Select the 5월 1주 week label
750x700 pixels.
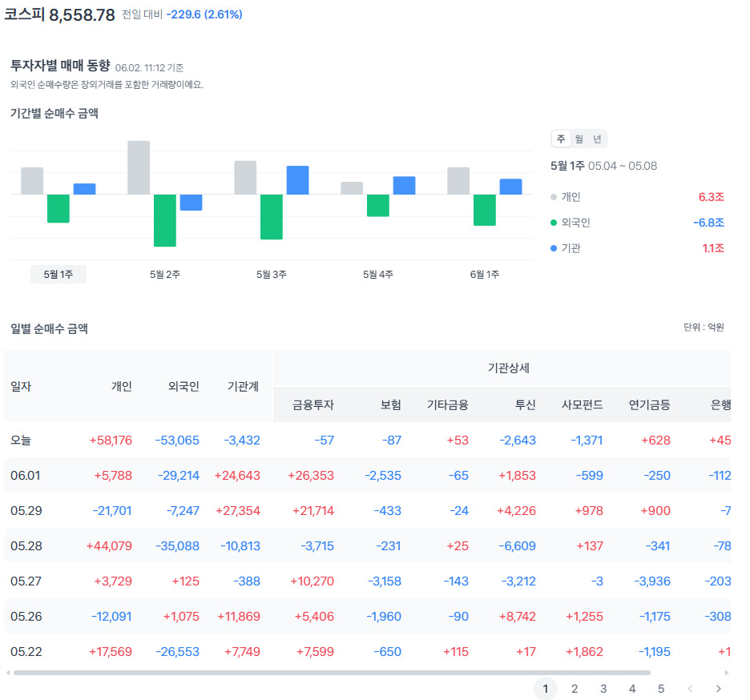pyautogui.click(x=58, y=275)
